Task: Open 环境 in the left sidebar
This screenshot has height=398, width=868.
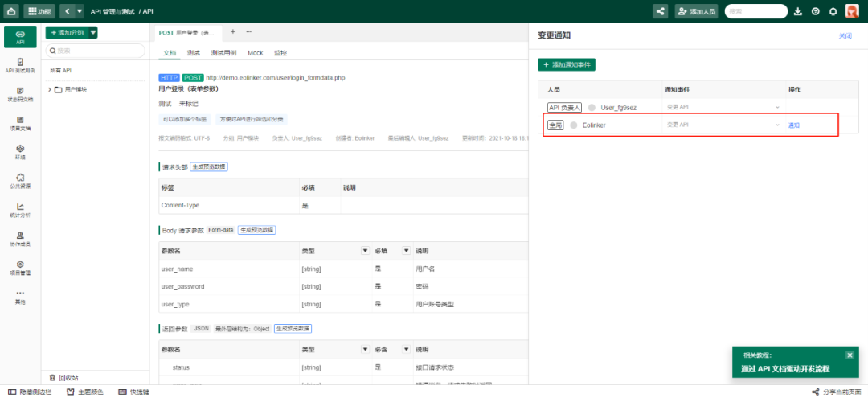Action: click(20, 152)
